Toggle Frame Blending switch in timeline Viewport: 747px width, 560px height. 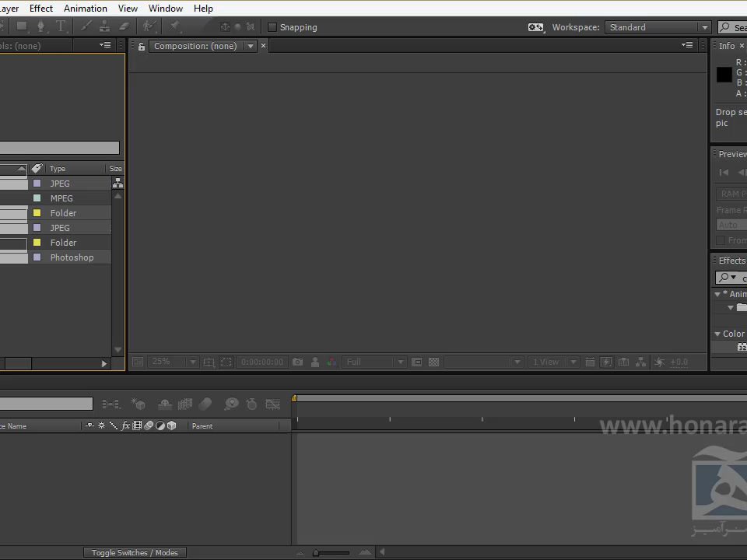[185, 404]
